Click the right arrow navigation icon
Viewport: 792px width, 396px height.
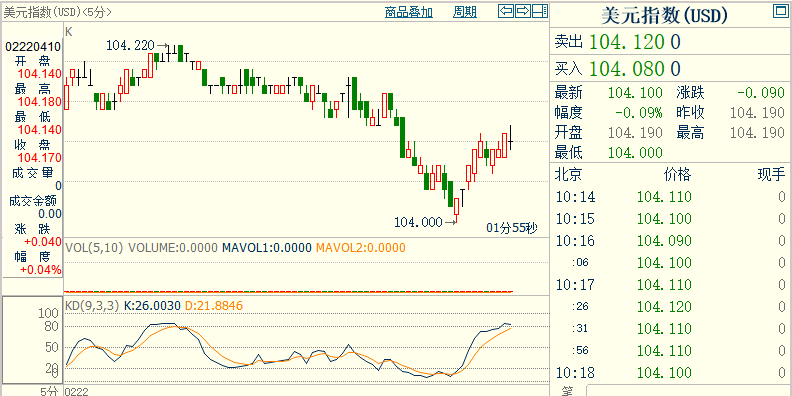pyautogui.click(x=523, y=11)
